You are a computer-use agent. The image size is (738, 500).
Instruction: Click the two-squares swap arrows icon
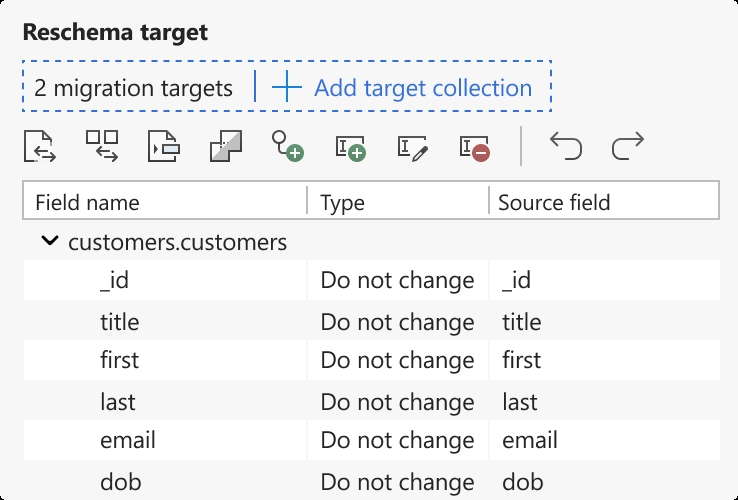coord(102,146)
